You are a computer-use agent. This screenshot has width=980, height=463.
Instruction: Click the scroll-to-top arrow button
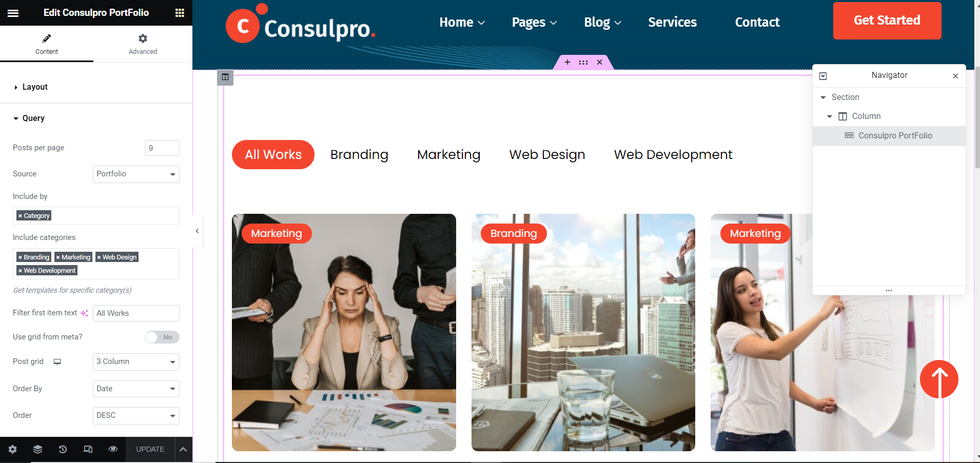pyautogui.click(x=939, y=379)
